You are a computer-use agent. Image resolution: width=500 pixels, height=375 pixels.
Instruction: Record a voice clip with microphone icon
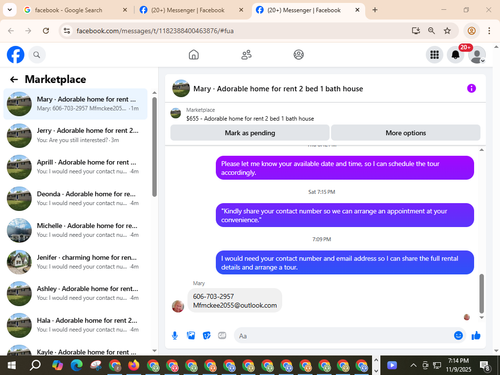pyautogui.click(x=175, y=335)
